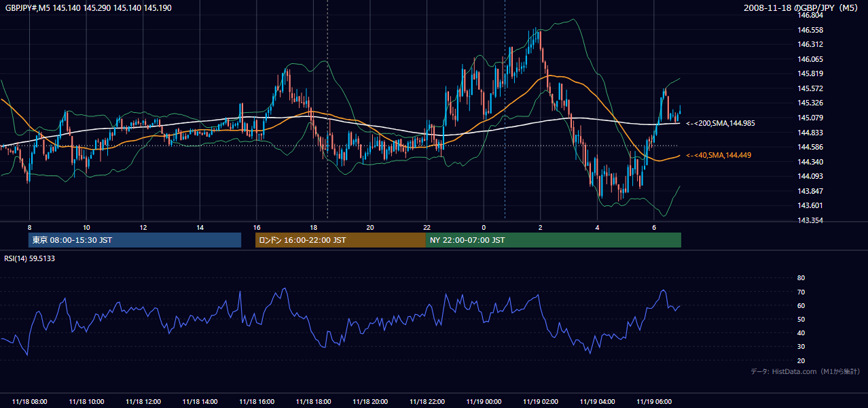Click the RSI axis value 30

coord(801,347)
